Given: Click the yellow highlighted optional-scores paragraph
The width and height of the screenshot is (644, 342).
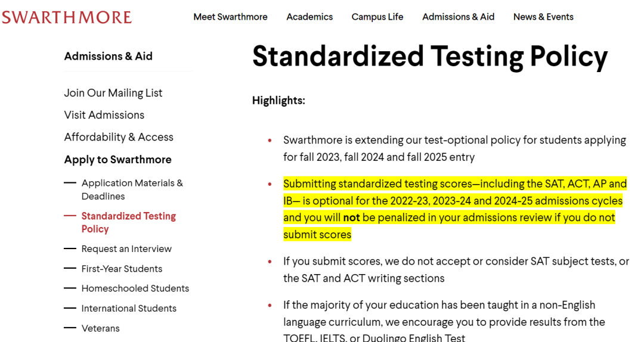Looking at the screenshot, I should (455, 209).
